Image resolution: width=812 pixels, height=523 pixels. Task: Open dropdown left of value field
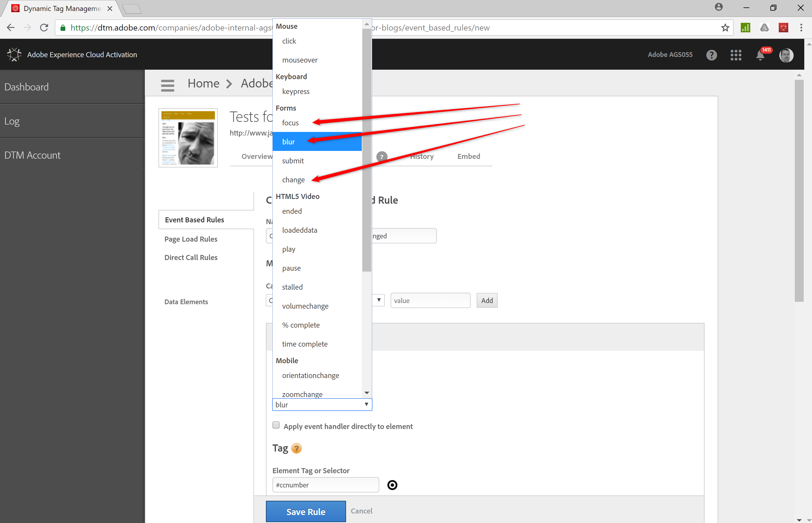(378, 300)
